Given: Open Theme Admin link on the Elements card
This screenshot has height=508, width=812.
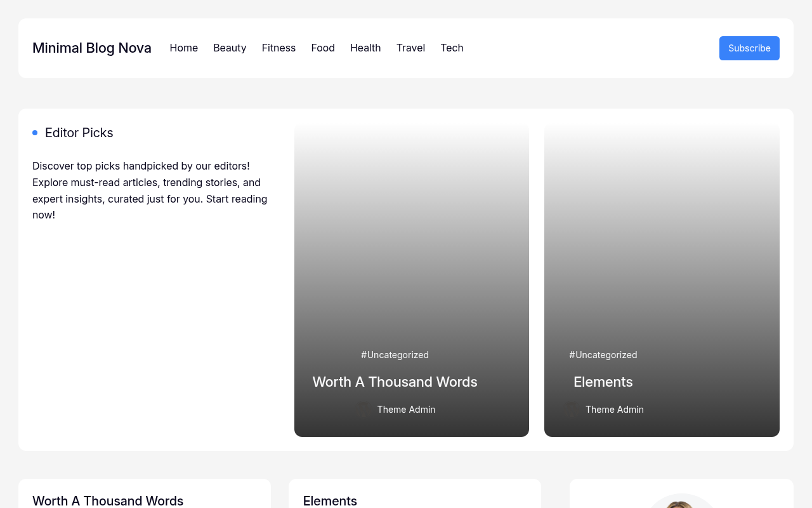Looking at the screenshot, I should 615,410.
